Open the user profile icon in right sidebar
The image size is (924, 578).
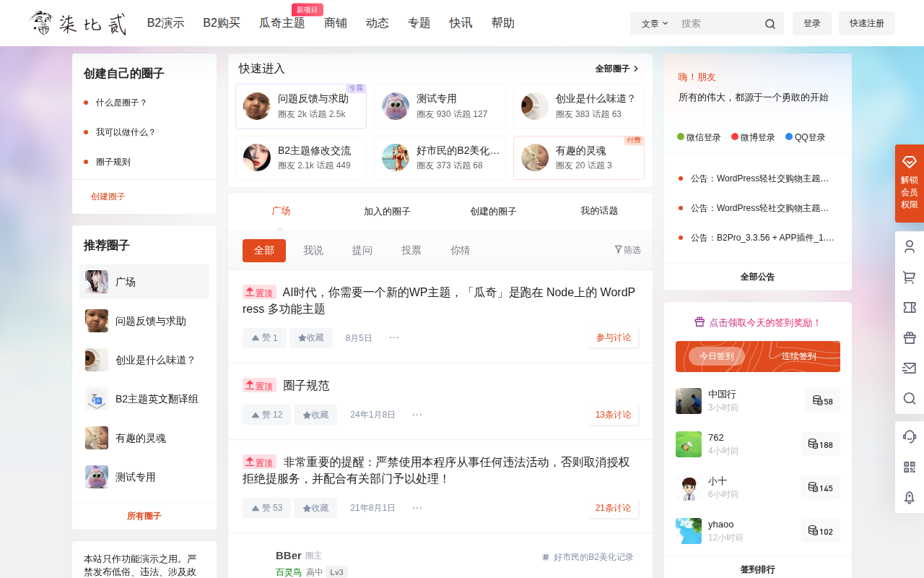click(x=910, y=246)
